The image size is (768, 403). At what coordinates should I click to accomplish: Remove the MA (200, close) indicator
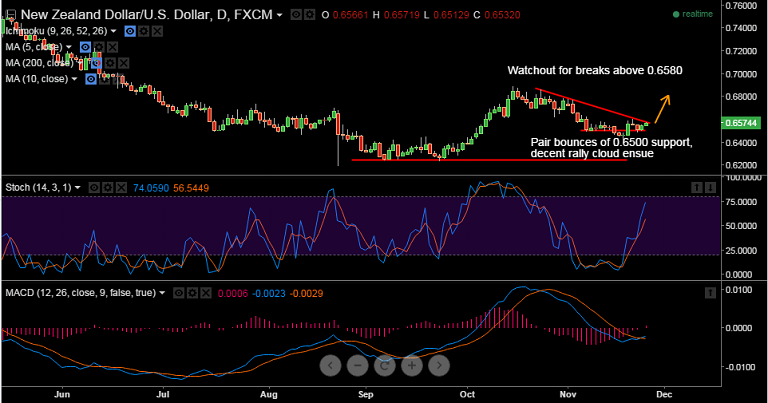click(123, 63)
